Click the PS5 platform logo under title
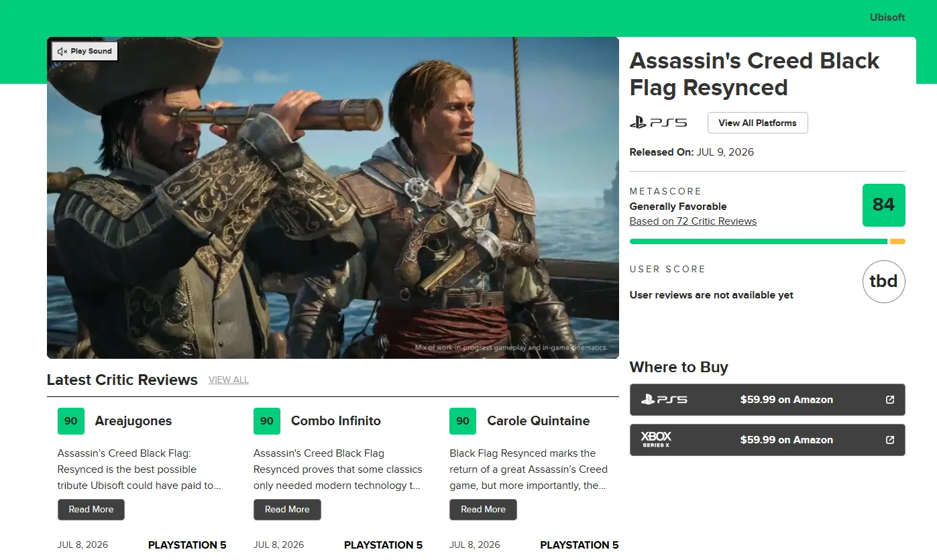This screenshot has height=560, width=937. [x=658, y=123]
